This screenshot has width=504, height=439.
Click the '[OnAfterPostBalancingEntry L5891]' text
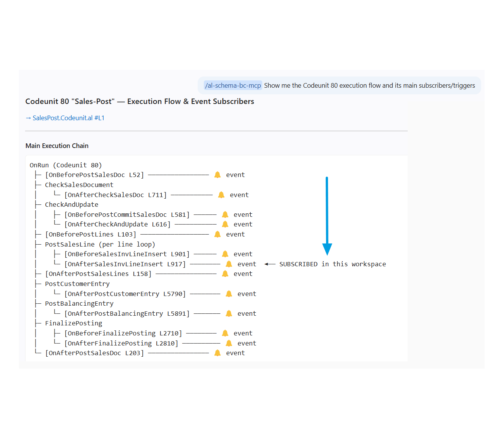[127, 313]
